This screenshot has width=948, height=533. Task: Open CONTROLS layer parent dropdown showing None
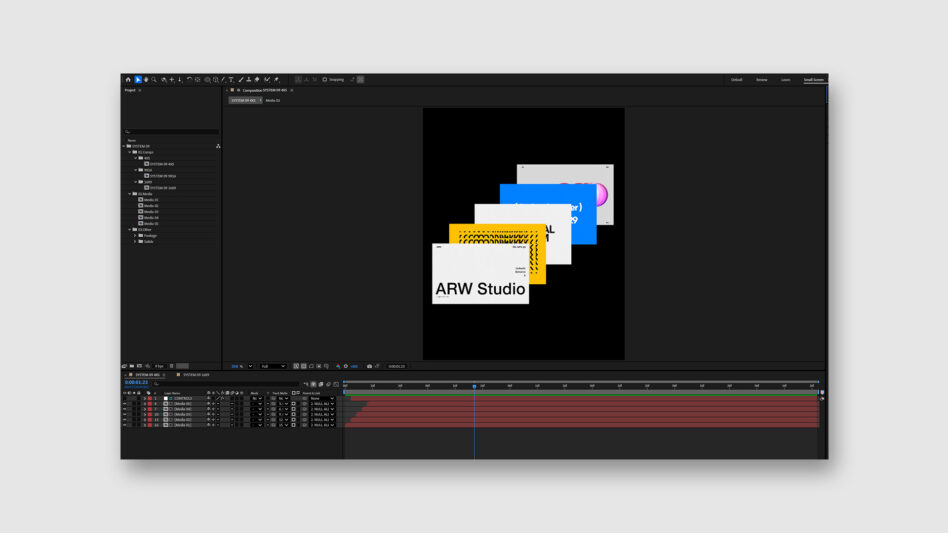point(322,398)
